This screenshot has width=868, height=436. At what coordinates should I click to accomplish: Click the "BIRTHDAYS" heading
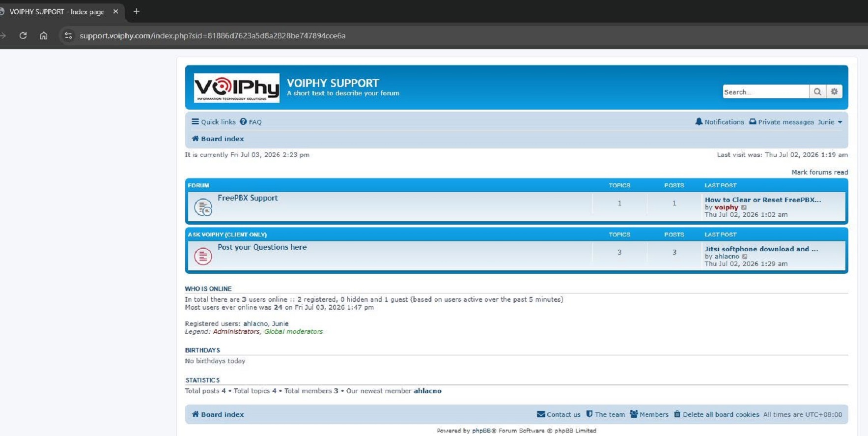click(202, 350)
